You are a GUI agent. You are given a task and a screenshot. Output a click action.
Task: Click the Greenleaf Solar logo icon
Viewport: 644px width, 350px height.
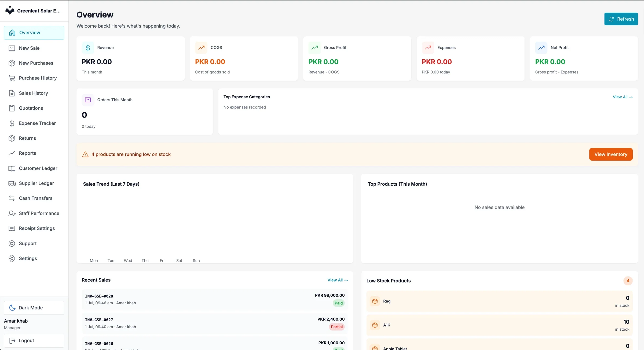[x=10, y=10]
